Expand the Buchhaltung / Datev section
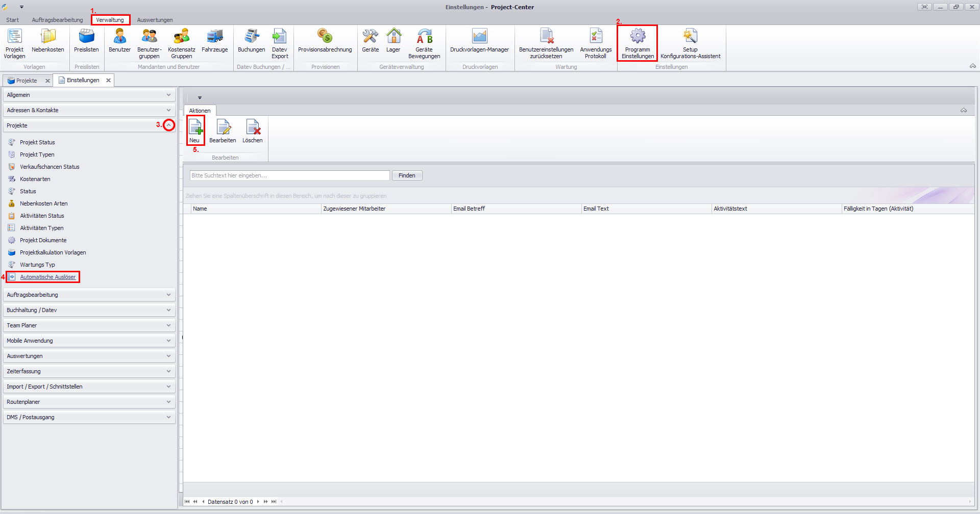The height and width of the screenshot is (514, 980). point(168,310)
